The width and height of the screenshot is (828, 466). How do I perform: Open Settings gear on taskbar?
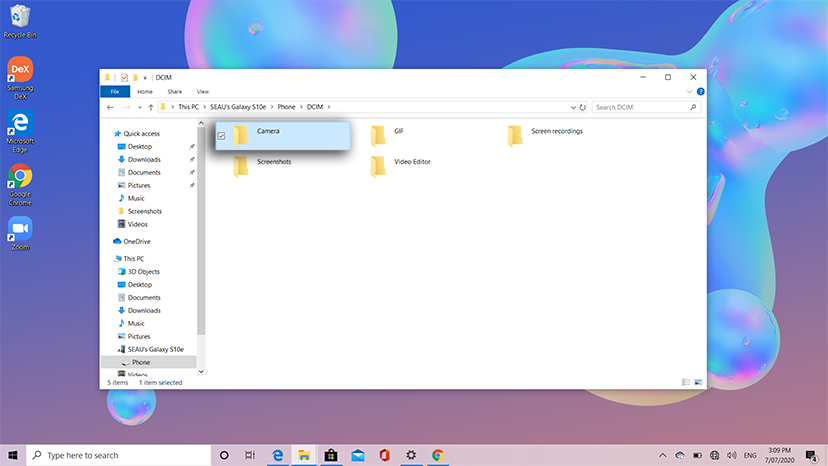(411, 455)
